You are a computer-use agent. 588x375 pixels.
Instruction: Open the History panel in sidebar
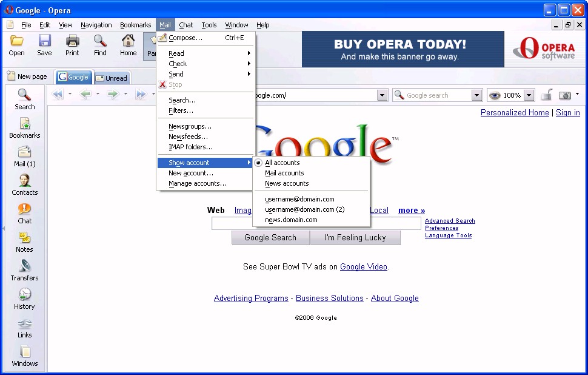click(x=25, y=299)
